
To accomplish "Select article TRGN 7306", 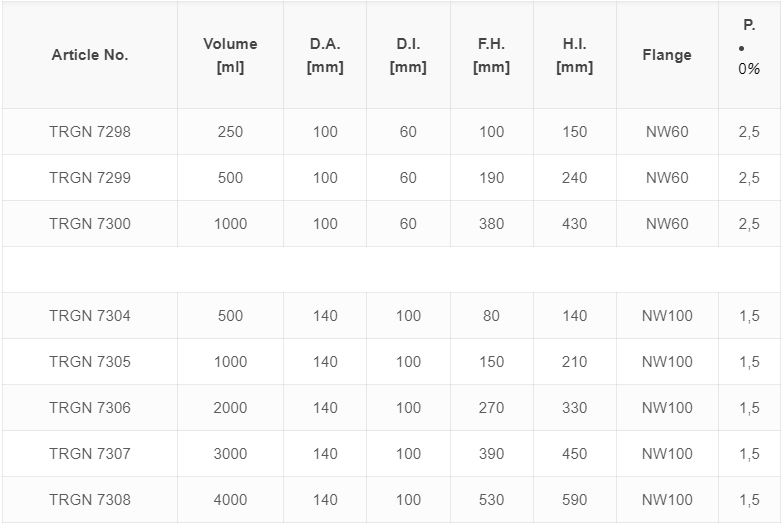I will click(90, 408).
